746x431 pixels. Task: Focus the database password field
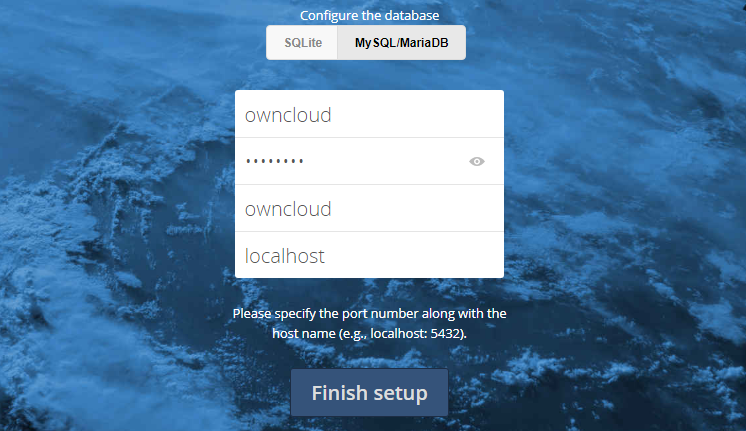(x=369, y=161)
